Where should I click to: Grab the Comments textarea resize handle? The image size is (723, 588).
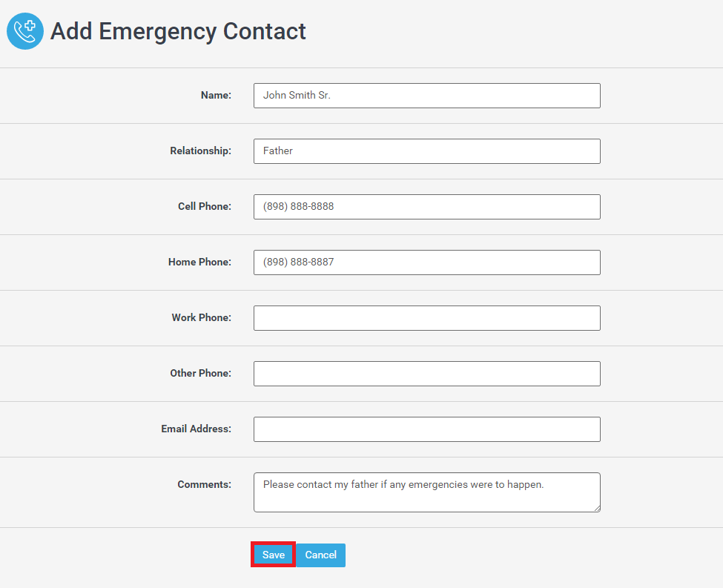[597, 508]
